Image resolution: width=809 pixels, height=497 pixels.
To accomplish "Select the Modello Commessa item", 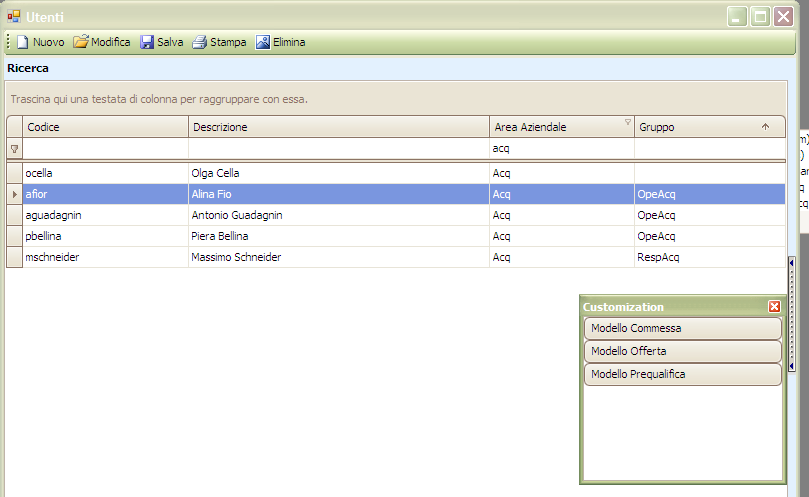I will (682, 328).
